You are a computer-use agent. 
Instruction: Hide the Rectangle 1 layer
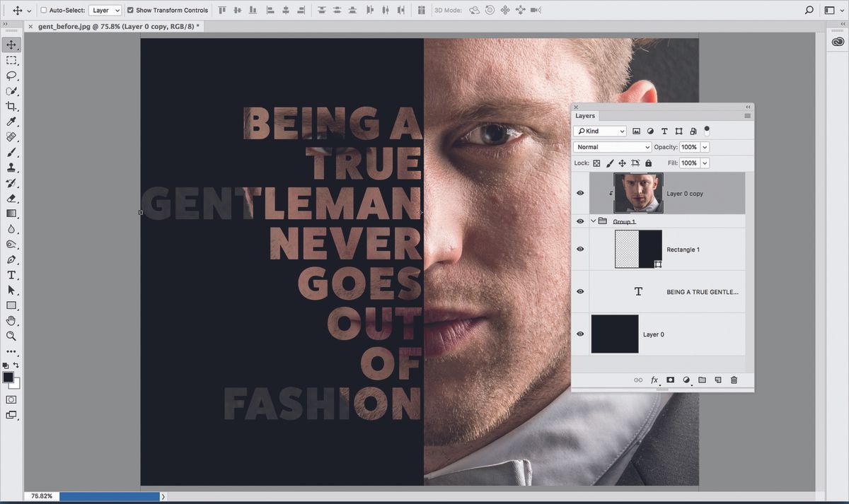(580, 249)
